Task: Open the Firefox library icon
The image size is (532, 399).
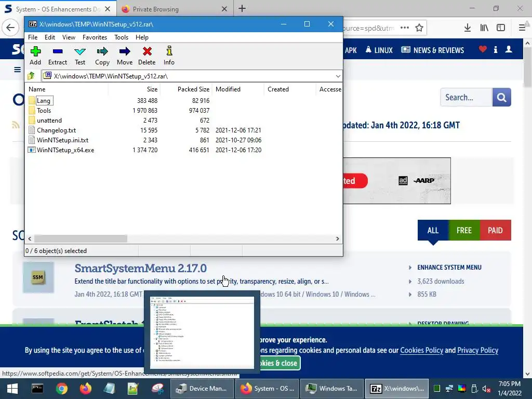Action: (x=484, y=28)
